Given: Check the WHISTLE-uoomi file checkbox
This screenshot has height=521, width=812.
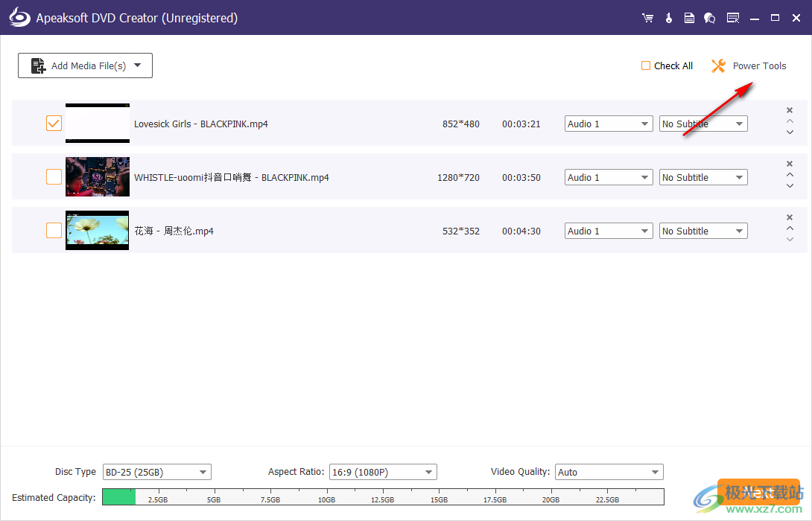Looking at the screenshot, I should point(54,177).
